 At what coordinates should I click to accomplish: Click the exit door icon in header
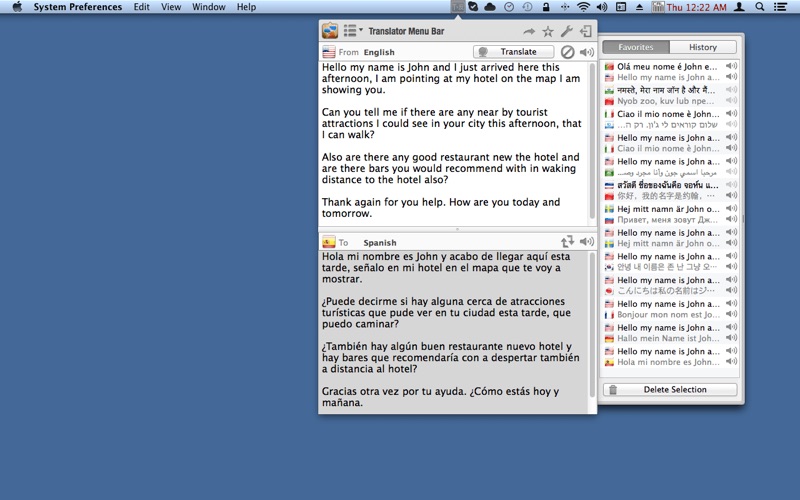click(x=586, y=31)
